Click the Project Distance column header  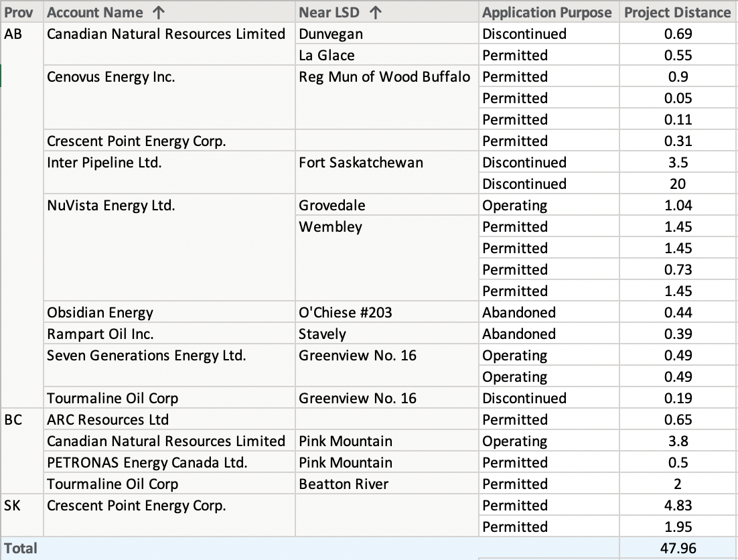(677, 12)
